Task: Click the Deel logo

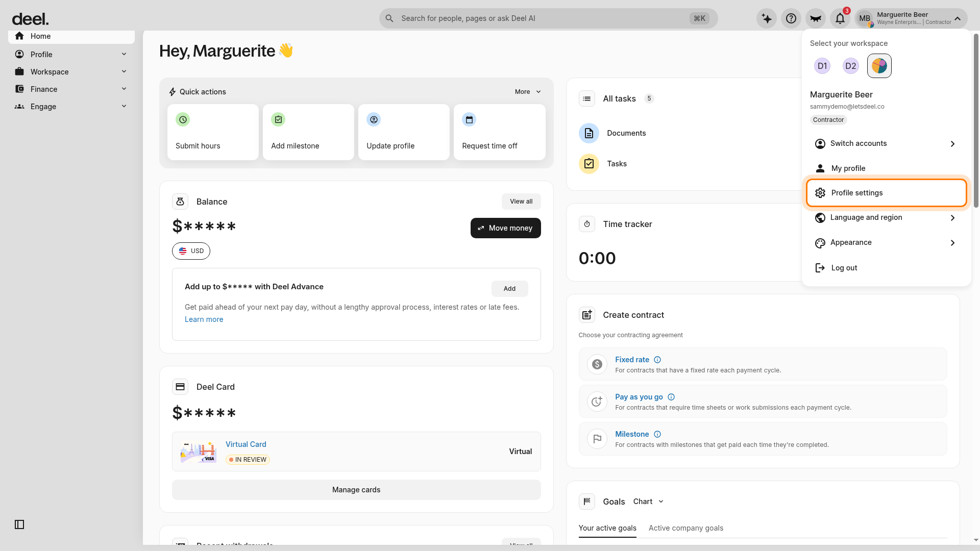Action: click(30, 19)
